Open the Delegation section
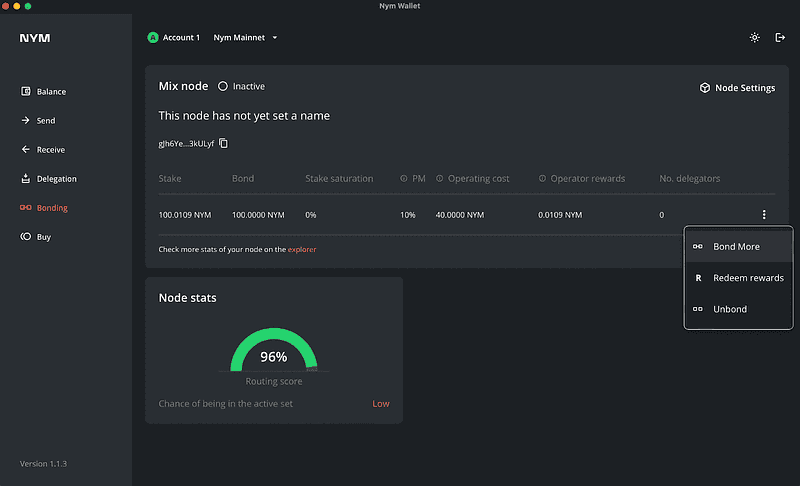Viewport: 800px width, 486px height. [56, 179]
